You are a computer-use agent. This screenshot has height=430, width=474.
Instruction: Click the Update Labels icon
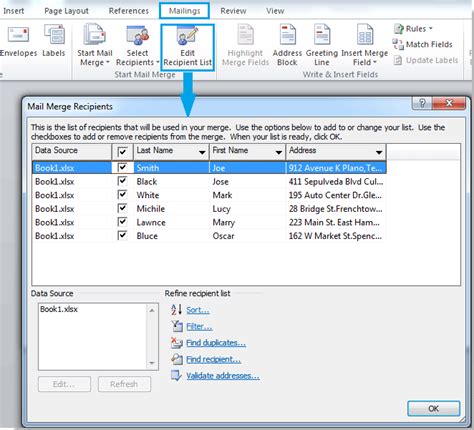pyautogui.click(x=398, y=60)
